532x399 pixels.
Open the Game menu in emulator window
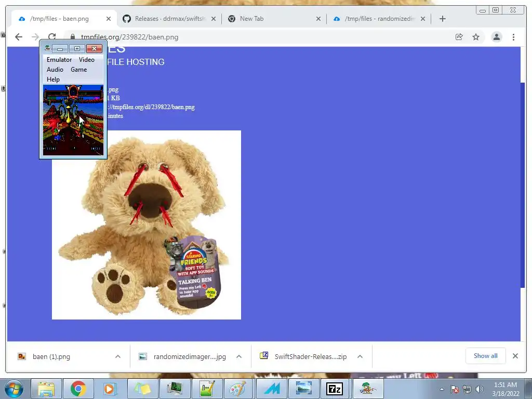pyautogui.click(x=79, y=70)
